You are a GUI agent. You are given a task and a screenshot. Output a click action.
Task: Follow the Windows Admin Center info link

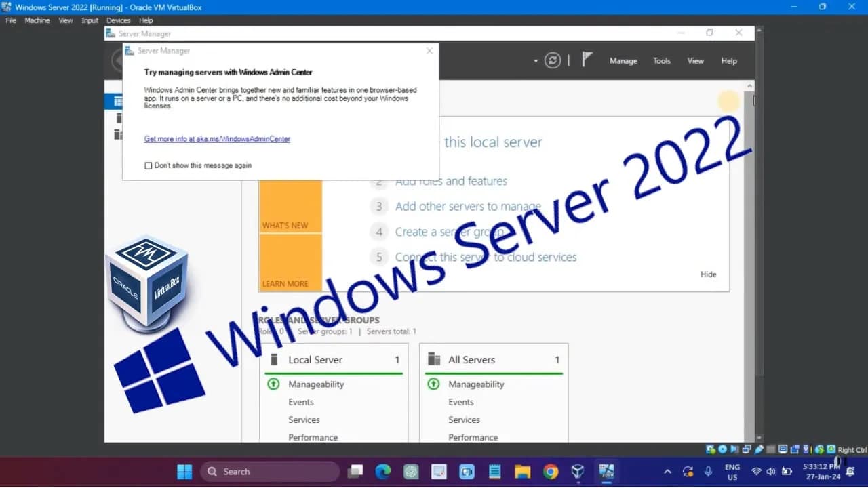click(x=217, y=139)
